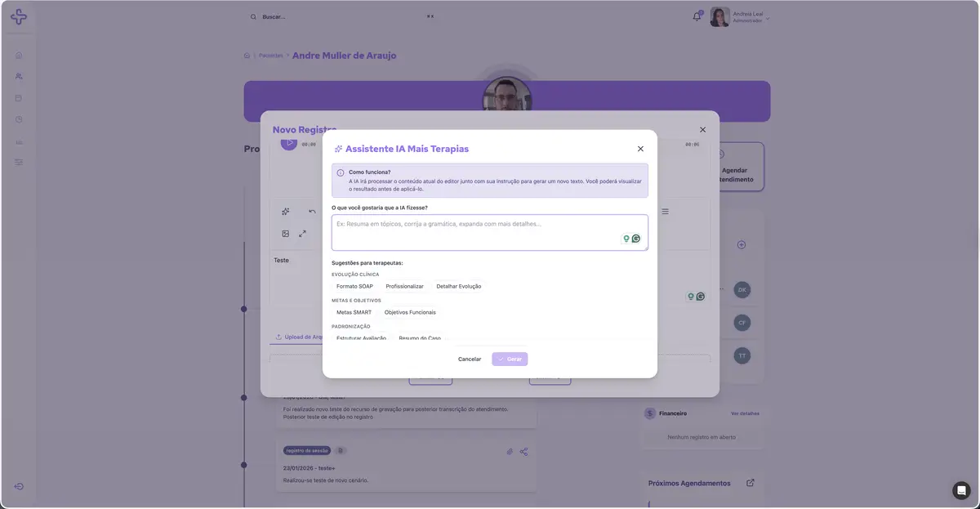980x509 pixels.
Task: Focus the AI instruction text field
Action: (x=490, y=232)
